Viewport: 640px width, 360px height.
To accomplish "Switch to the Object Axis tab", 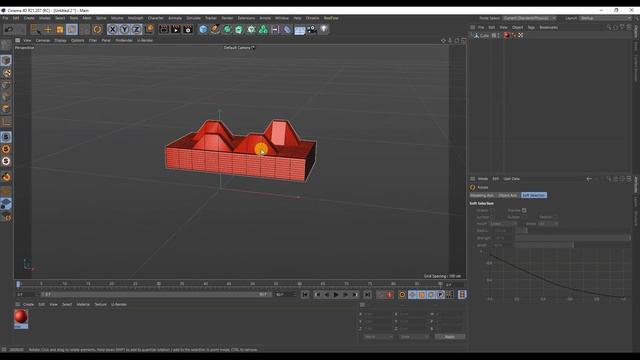I will (x=508, y=196).
